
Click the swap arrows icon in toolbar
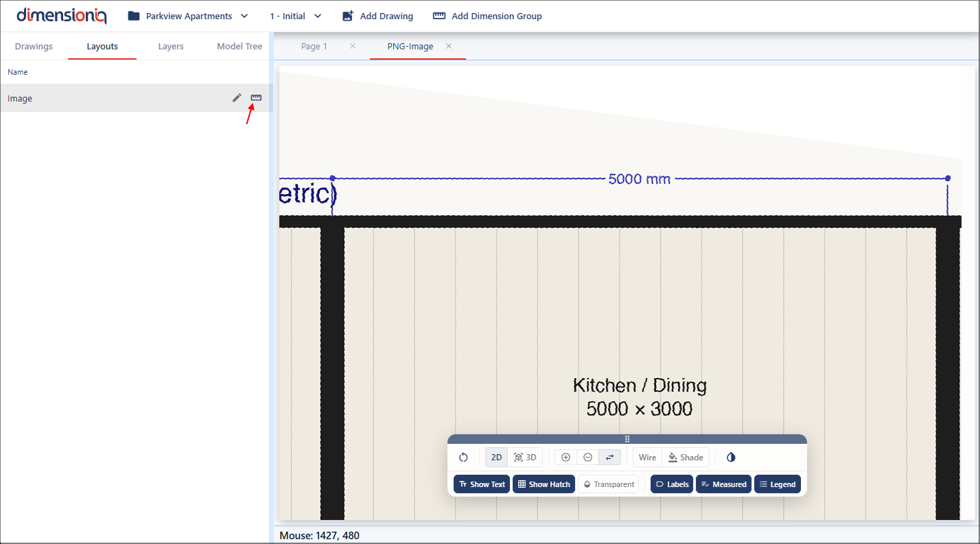tap(609, 458)
